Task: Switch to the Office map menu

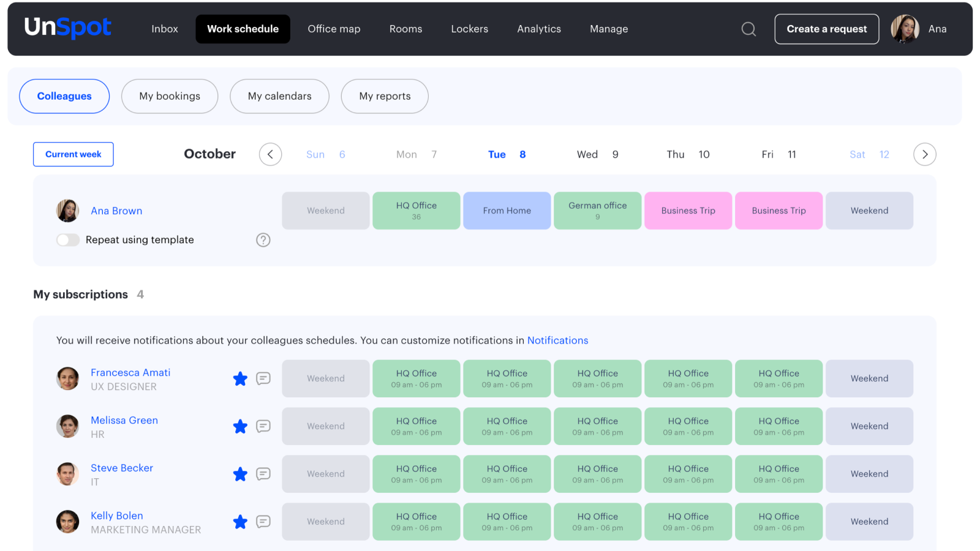Action: [334, 29]
